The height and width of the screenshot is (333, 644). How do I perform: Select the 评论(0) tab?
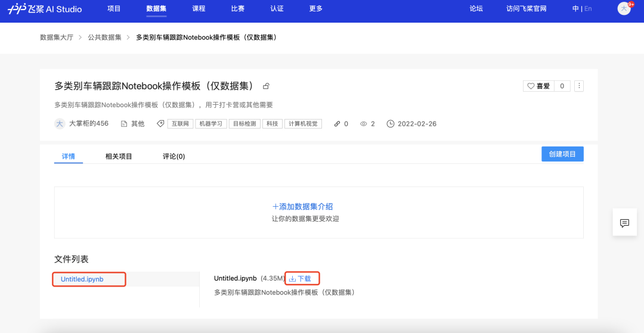click(174, 156)
